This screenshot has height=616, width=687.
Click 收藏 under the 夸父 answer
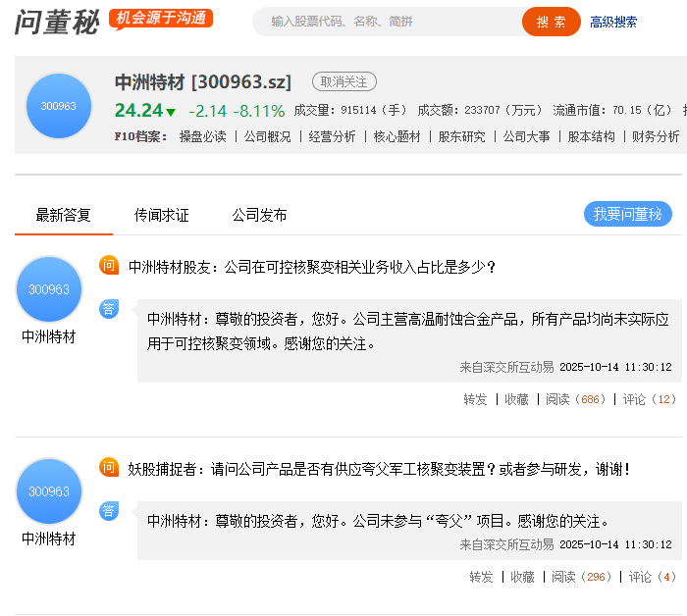(522, 577)
